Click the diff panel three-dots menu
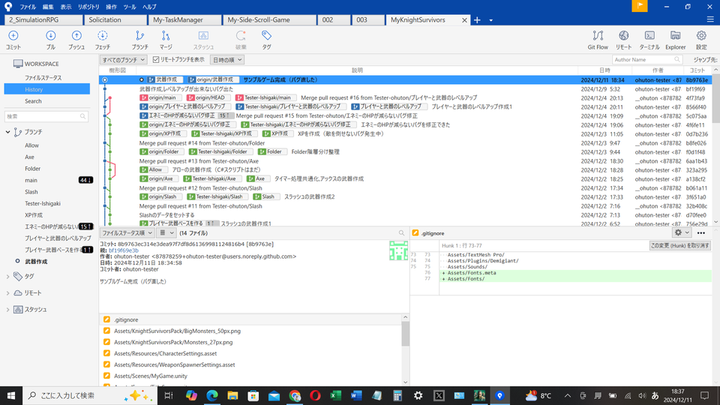720x405 pixels. (x=701, y=233)
